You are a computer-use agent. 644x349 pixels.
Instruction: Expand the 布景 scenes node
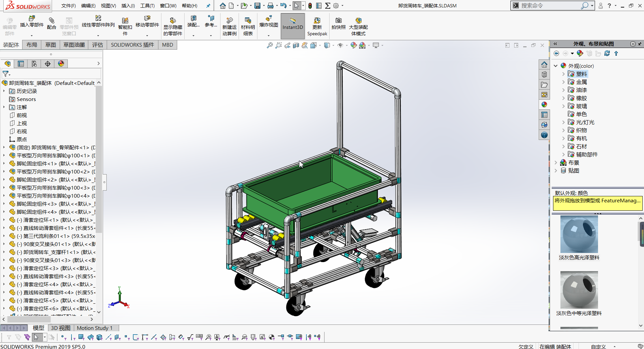(555, 162)
